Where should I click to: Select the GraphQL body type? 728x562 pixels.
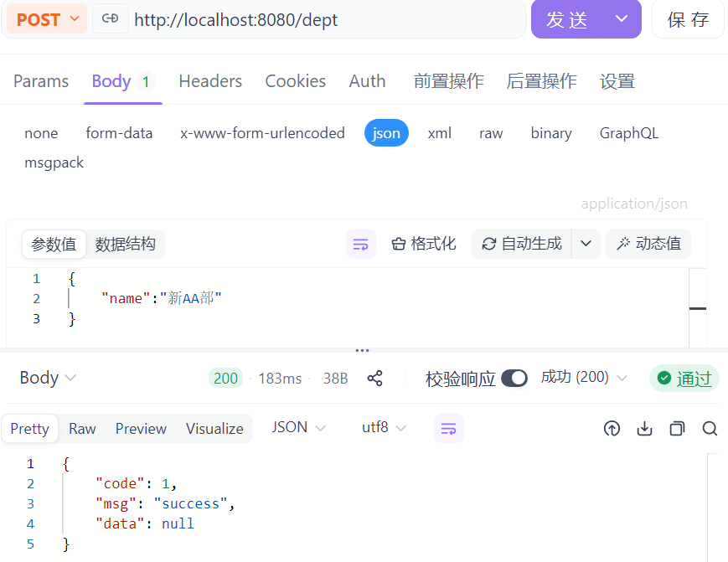click(628, 133)
